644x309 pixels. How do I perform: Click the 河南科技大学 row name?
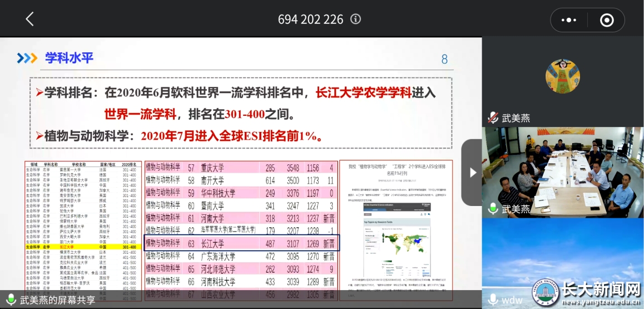point(218,282)
